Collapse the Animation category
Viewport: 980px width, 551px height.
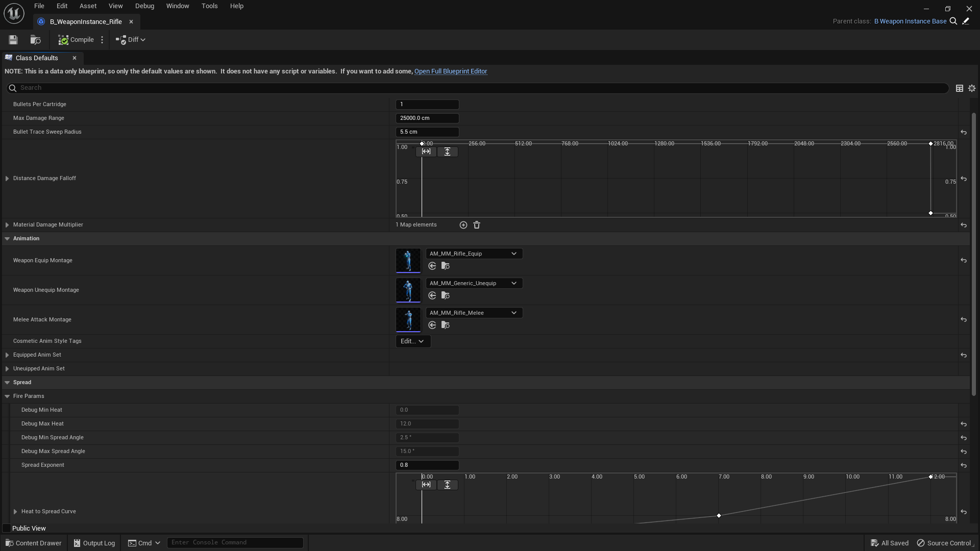click(7, 239)
